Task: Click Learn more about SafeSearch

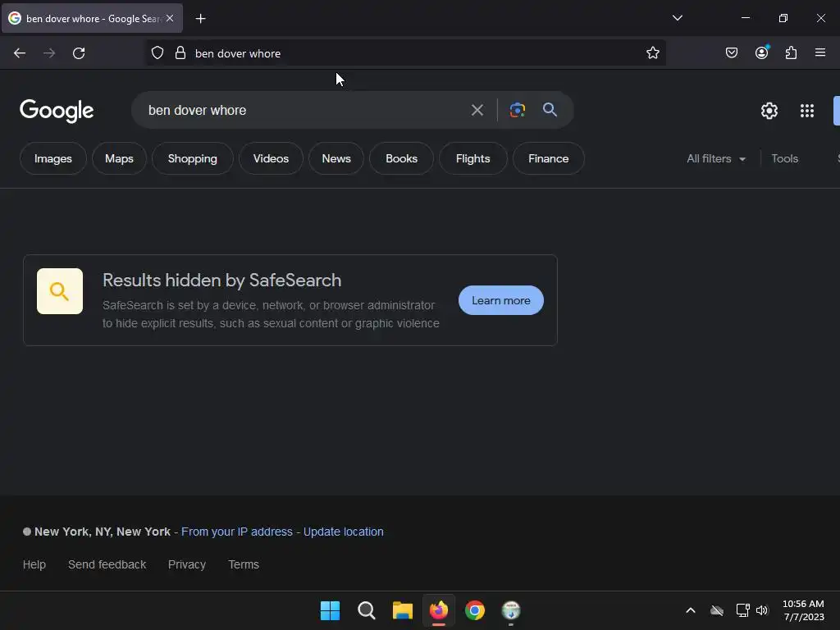Action: coord(501,300)
